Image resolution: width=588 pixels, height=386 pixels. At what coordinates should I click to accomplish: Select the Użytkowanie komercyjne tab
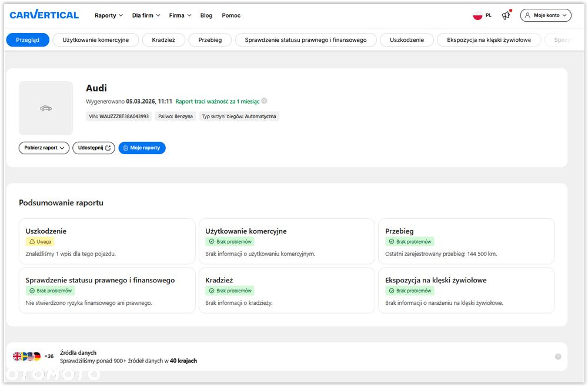tap(96, 40)
